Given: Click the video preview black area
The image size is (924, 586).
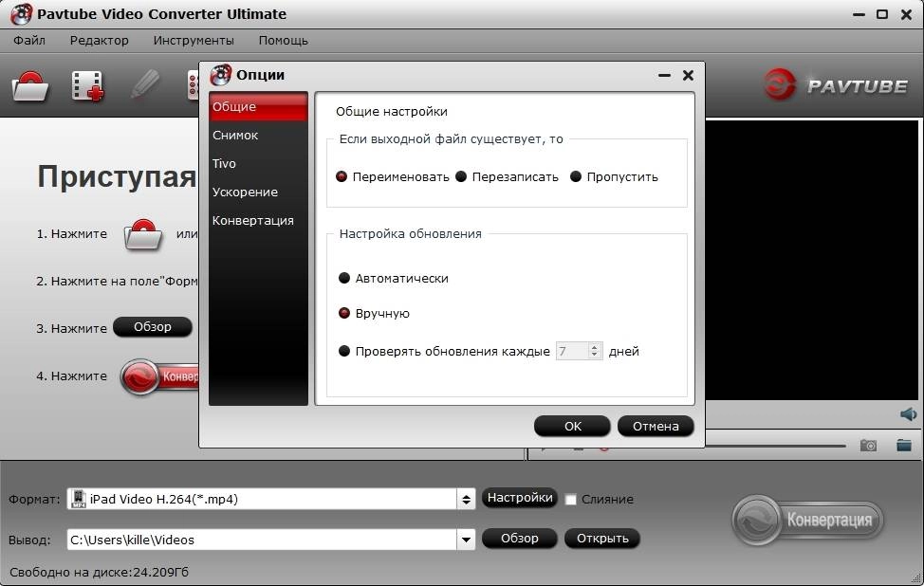Looking at the screenshot, I should 811,261.
